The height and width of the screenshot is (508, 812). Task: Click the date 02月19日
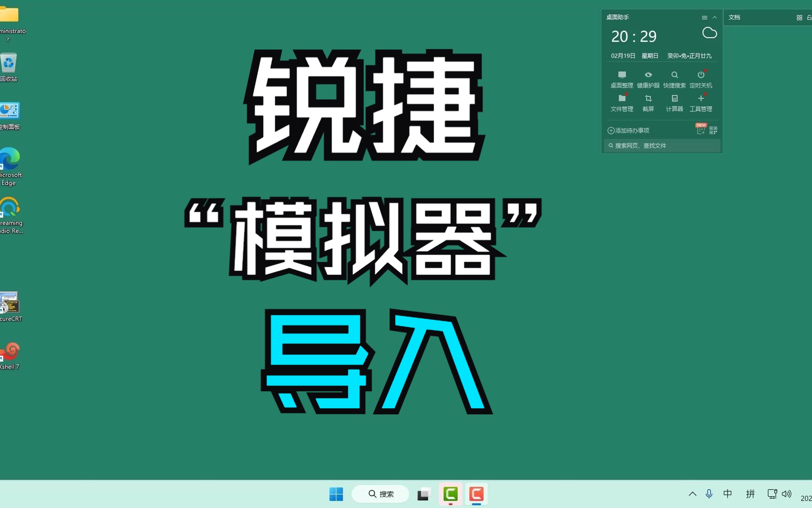[623, 56]
